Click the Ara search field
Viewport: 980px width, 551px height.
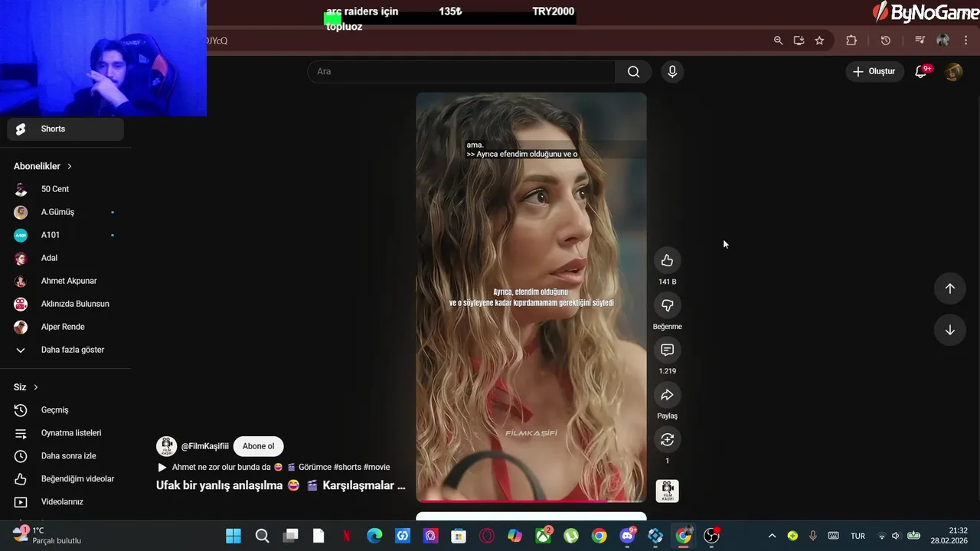(x=461, y=71)
